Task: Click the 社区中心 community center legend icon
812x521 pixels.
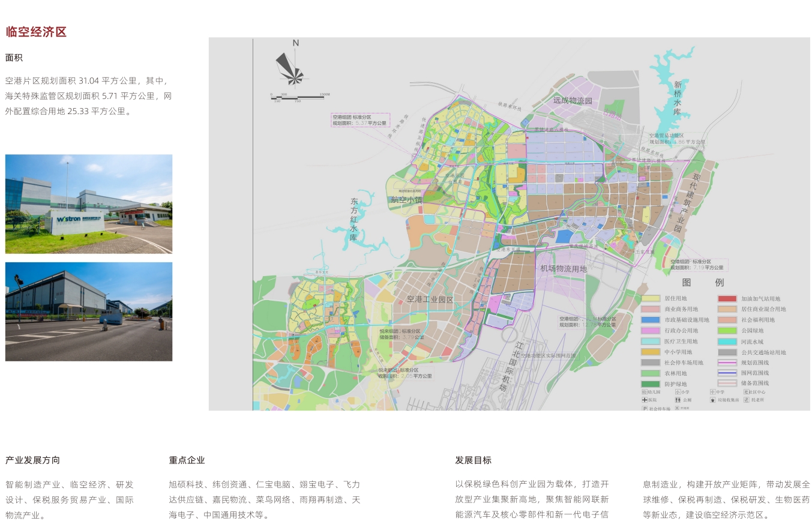Action: point(746,392)
